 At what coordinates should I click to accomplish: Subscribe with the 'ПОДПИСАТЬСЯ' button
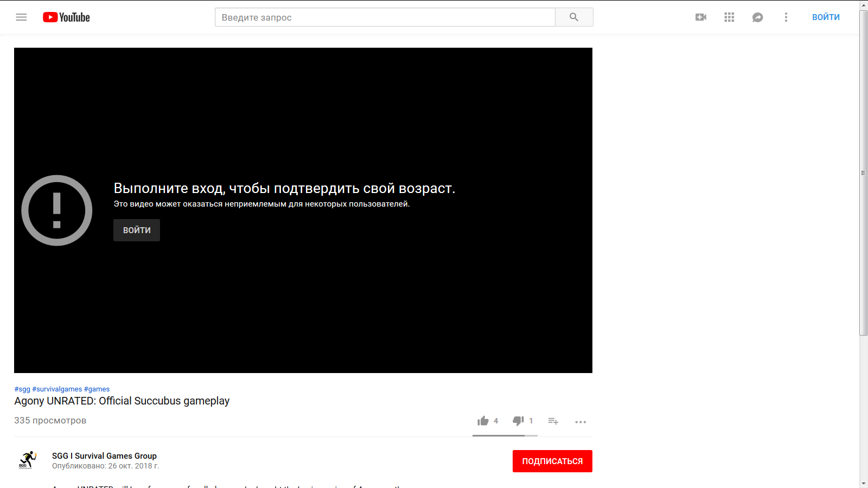point(552,461)
